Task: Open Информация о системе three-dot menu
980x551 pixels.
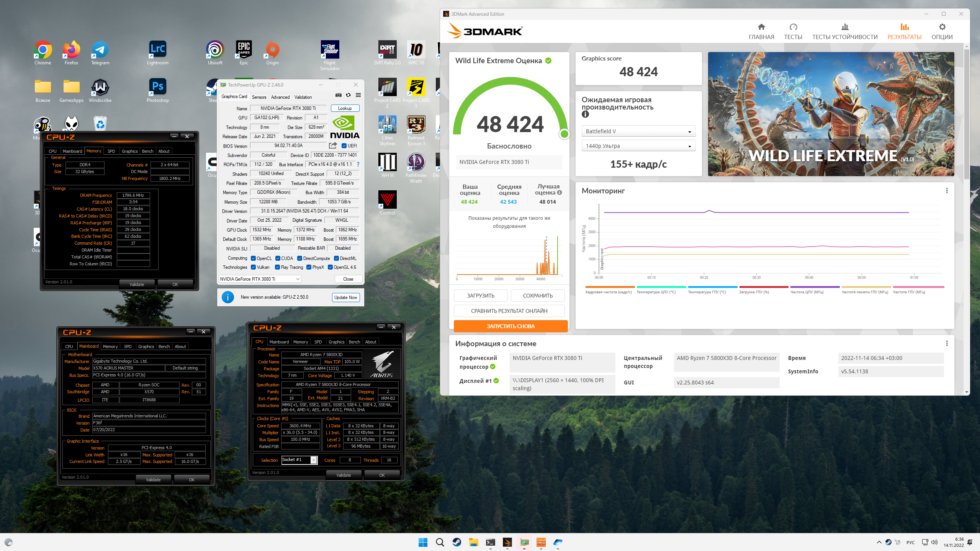Action: [x=947, y=343]
